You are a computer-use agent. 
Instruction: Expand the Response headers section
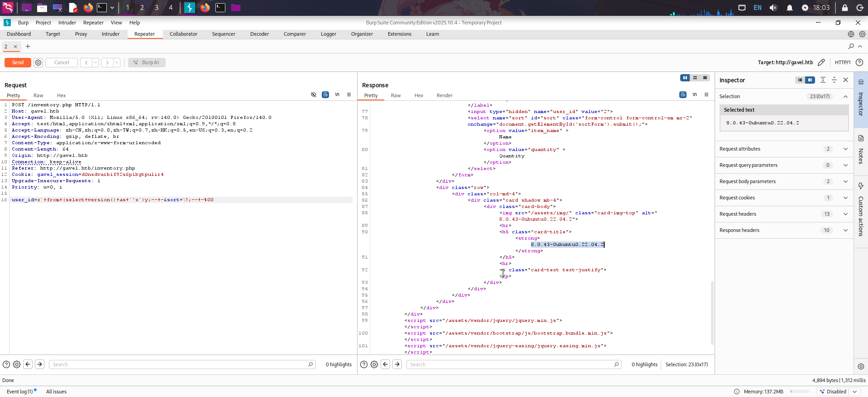pos(845,230)
